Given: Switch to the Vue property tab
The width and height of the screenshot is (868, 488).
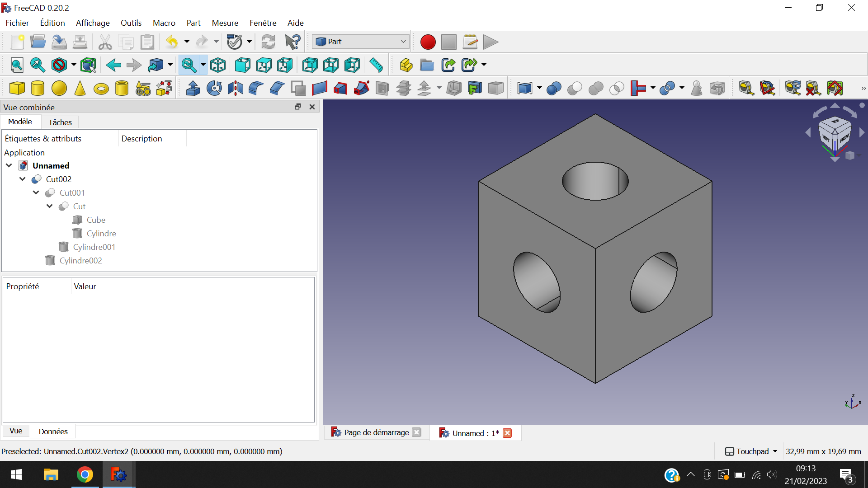Looking at the screenshot, I should coord(16,431).
